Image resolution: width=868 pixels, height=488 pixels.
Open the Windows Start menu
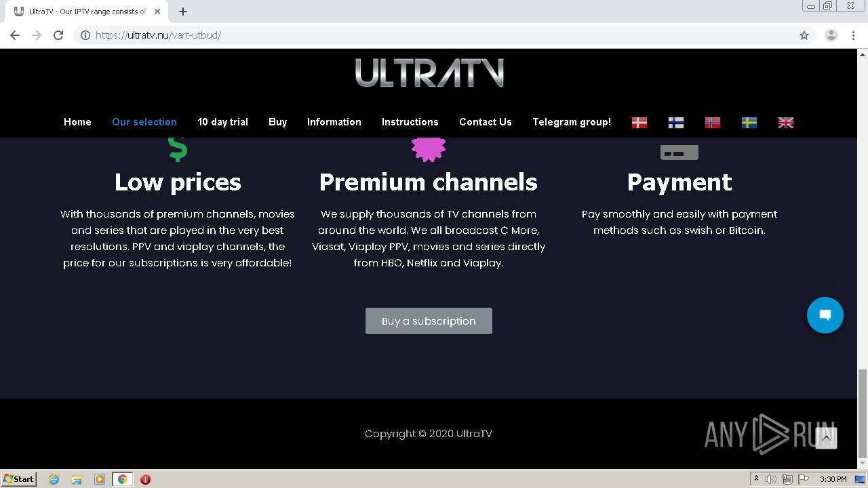tap(19, 479)
